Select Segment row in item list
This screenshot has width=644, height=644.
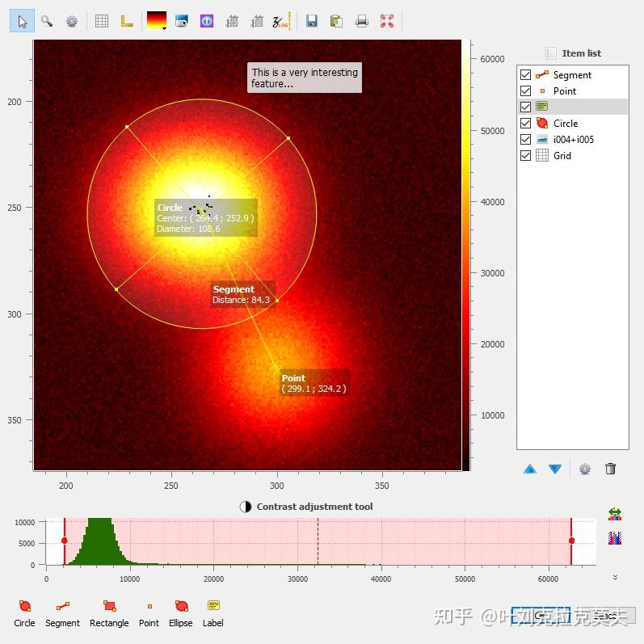coord(573,75)
